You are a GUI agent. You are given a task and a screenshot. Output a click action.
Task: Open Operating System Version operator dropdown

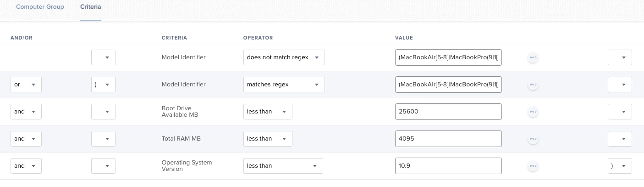283,166
